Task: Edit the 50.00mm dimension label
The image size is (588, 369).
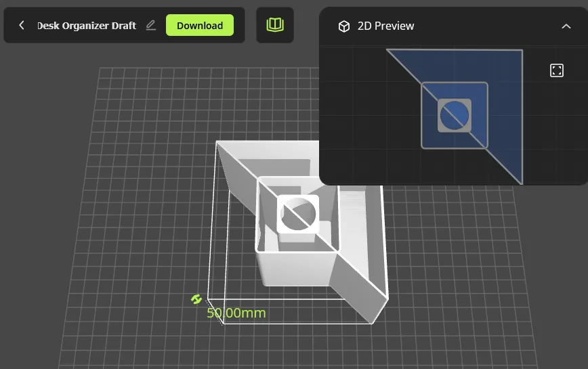Action: (x=236, y=313)
